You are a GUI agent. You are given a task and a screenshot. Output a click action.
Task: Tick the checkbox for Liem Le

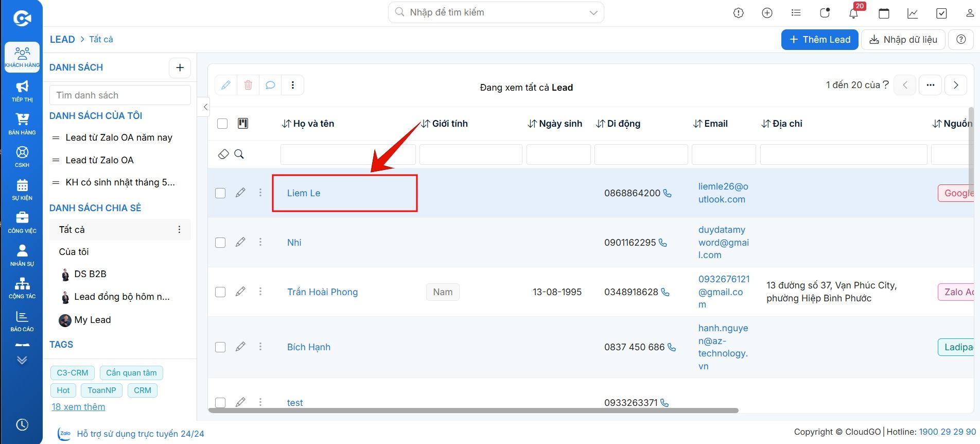click(220, 193)
